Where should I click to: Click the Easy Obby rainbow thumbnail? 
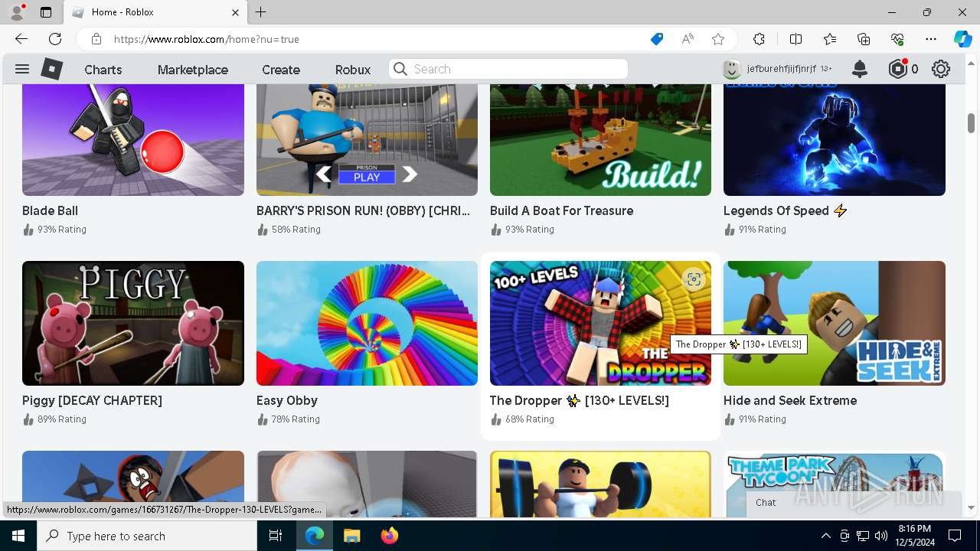point(367,323)
